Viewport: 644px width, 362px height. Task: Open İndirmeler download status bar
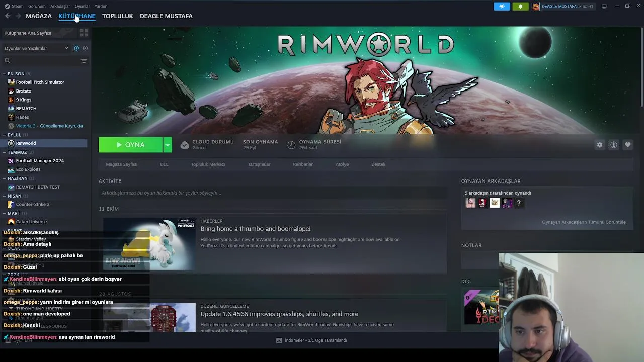pos(311,340)
